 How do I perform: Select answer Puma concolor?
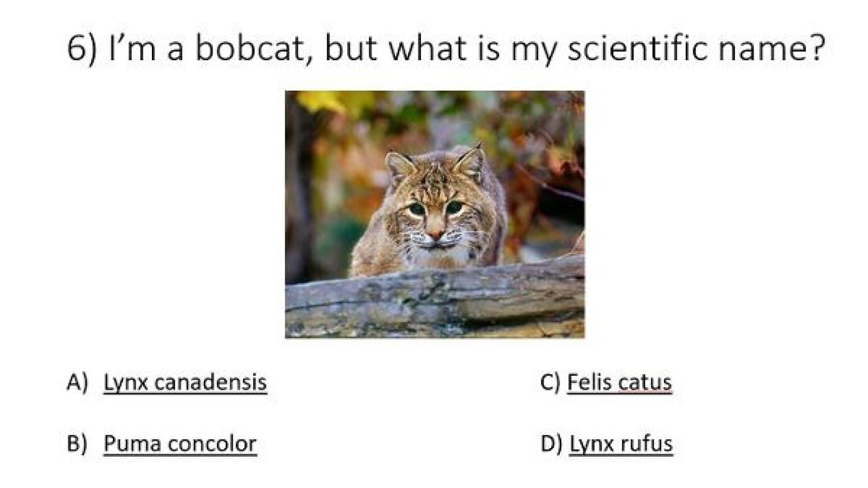(x=180, y=444)
